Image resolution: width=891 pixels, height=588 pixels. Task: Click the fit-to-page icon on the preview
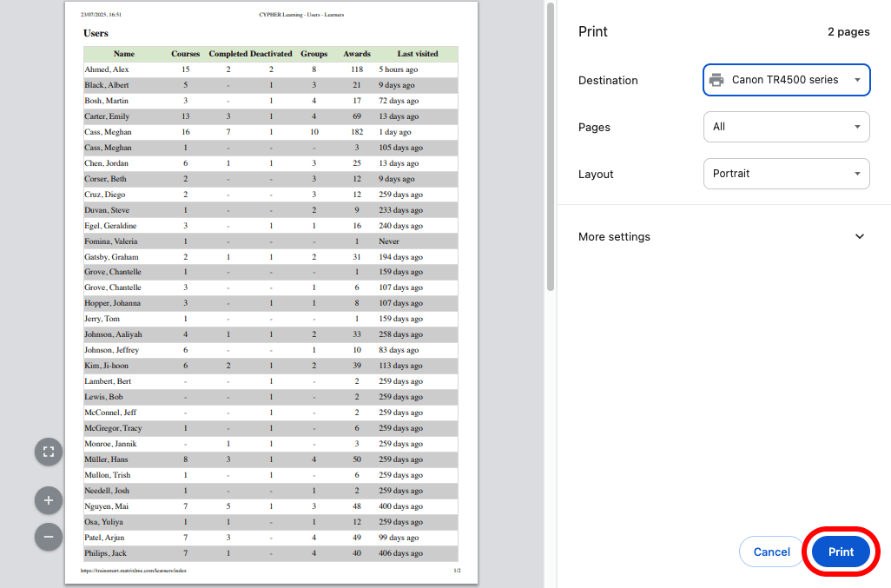click(48, 452)
